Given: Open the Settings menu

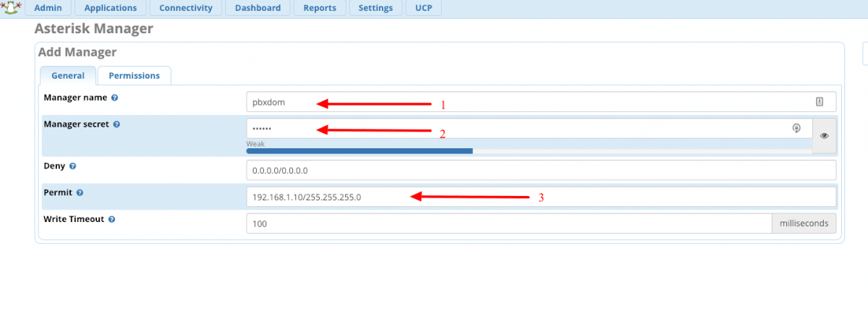Looking at the screenshot, I should [x=375, y=8].
